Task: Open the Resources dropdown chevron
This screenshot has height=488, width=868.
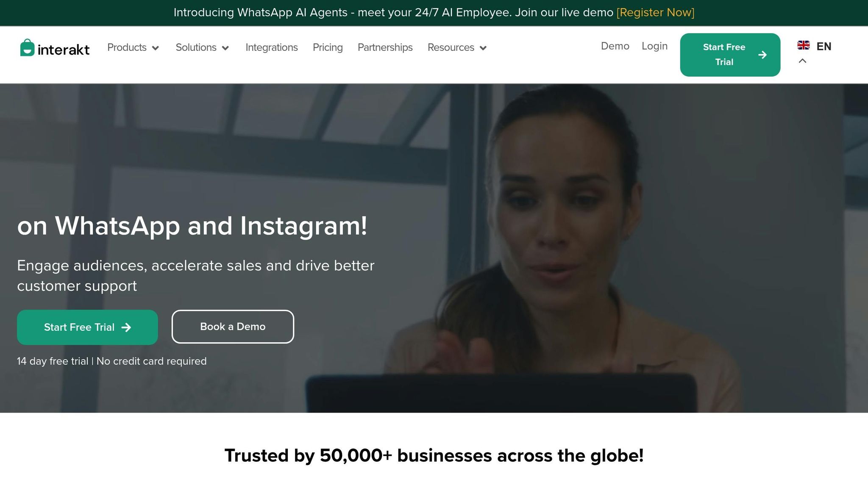Action: coord(483,48)
